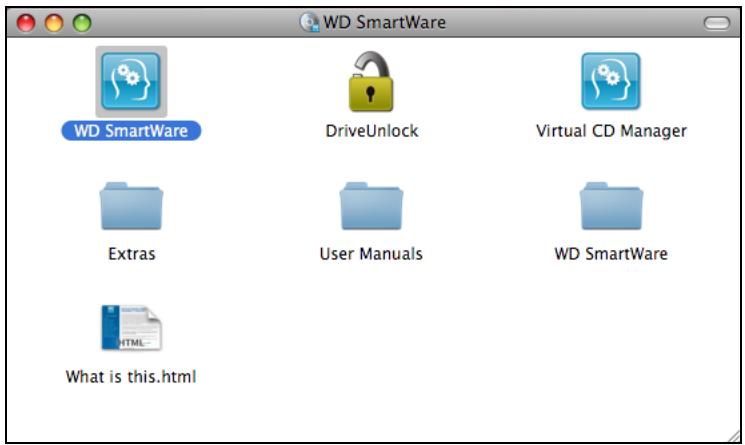Open the WD SmartWare folder icon
The image size is (745, 445).
click(611, 206)
